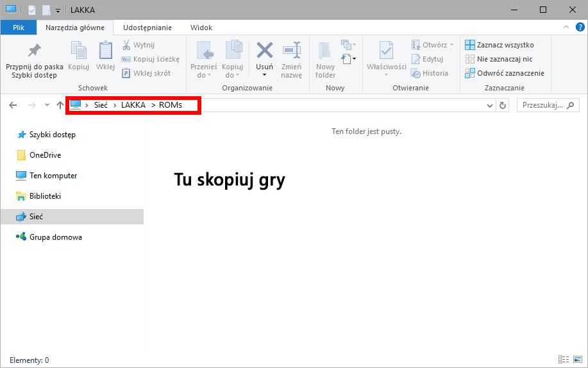Open recent locations dropdown near navigation arrows
The width and height of the screenshot is (588, 368).
[x=47, y=105]
